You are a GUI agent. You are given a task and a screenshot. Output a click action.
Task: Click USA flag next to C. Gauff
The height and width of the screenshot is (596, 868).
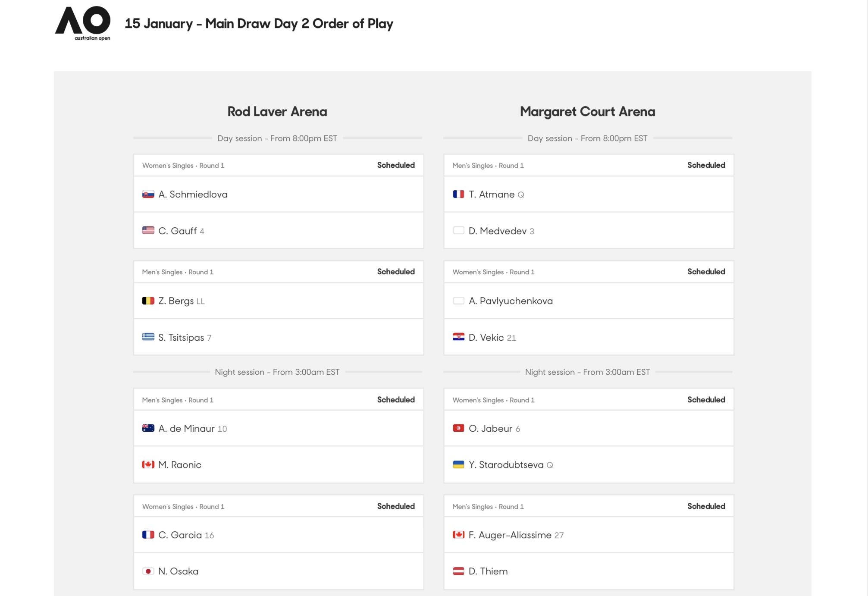[148, 230]
